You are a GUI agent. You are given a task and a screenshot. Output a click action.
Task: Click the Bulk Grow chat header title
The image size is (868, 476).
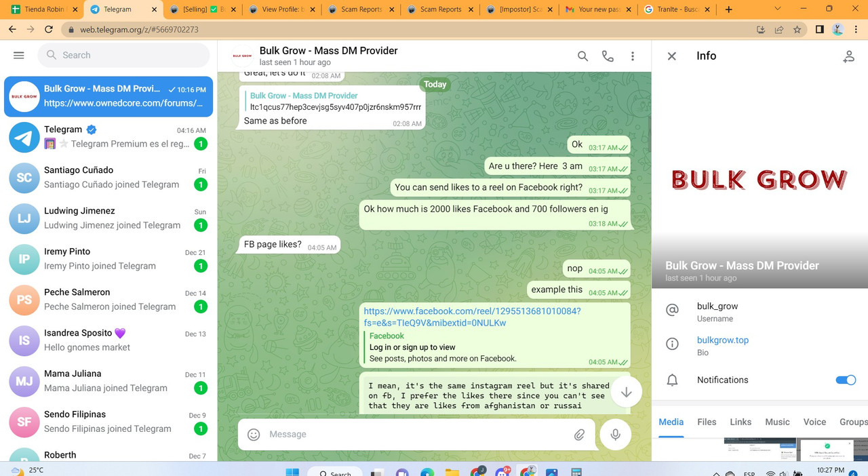(328, 51)
